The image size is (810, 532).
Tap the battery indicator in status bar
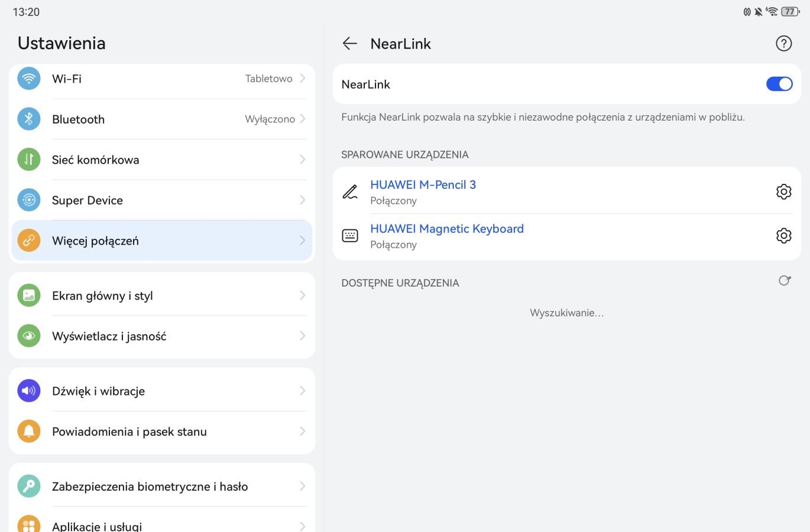coord(790,11)
